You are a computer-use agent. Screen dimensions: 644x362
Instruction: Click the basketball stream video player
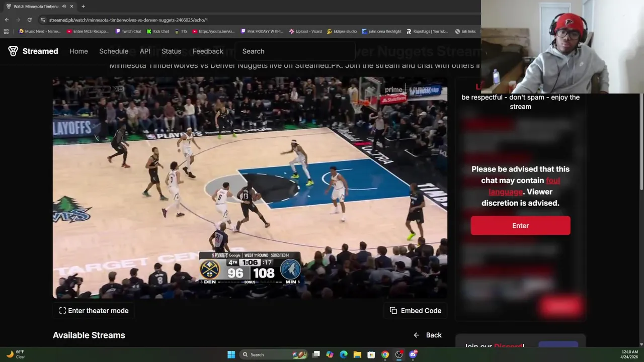coord(250,188)
